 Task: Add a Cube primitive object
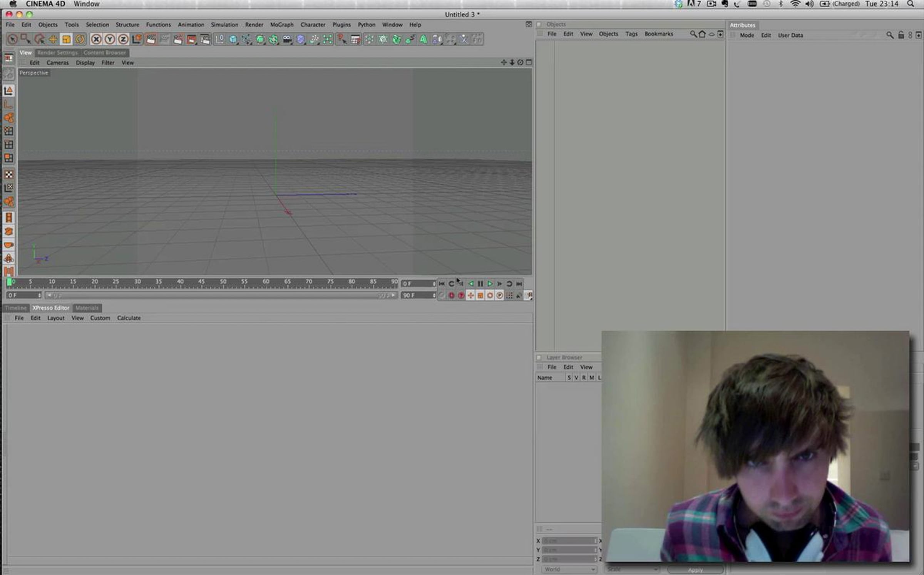[x=233, y=39]
